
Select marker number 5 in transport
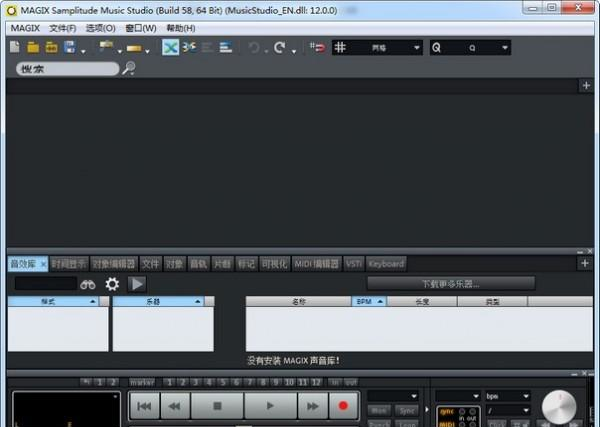tap(223, 382)
